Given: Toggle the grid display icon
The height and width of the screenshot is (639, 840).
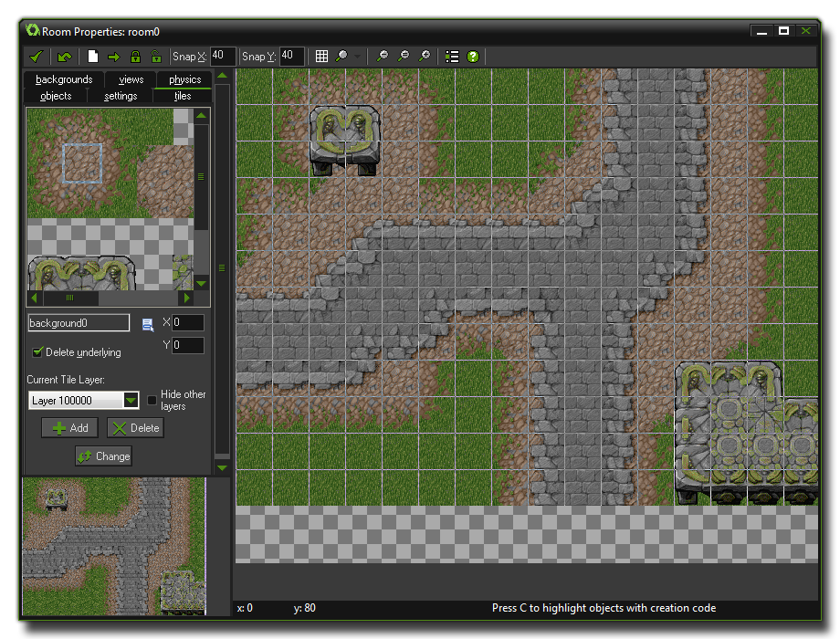Looking at the screenshot, I should click(x=321, y=57).
